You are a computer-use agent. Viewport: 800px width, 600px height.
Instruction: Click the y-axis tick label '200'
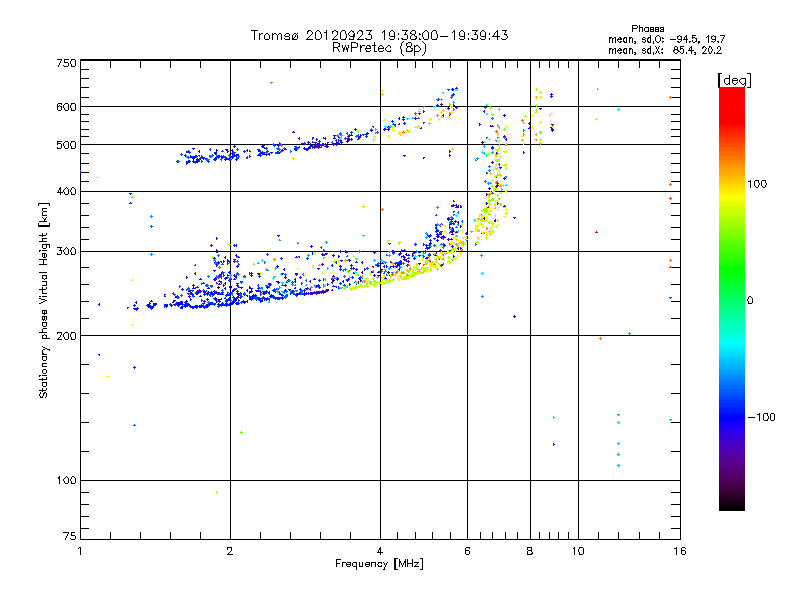click(66, 336)
